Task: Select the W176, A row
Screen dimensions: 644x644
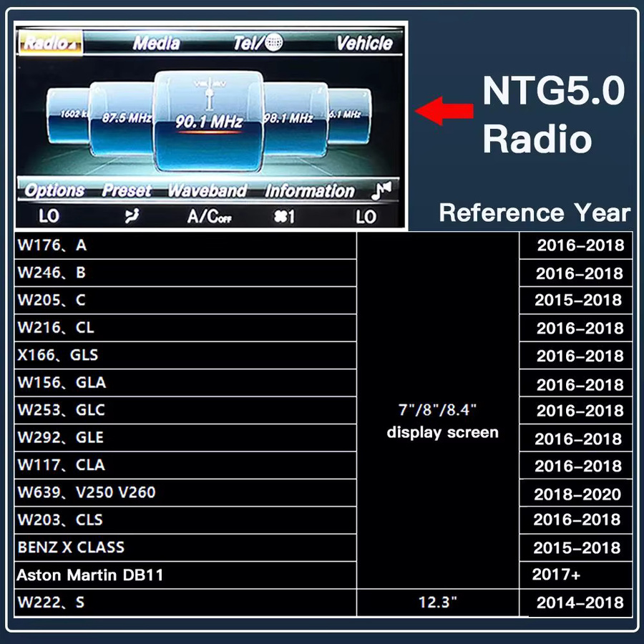Action: [185, 245]
